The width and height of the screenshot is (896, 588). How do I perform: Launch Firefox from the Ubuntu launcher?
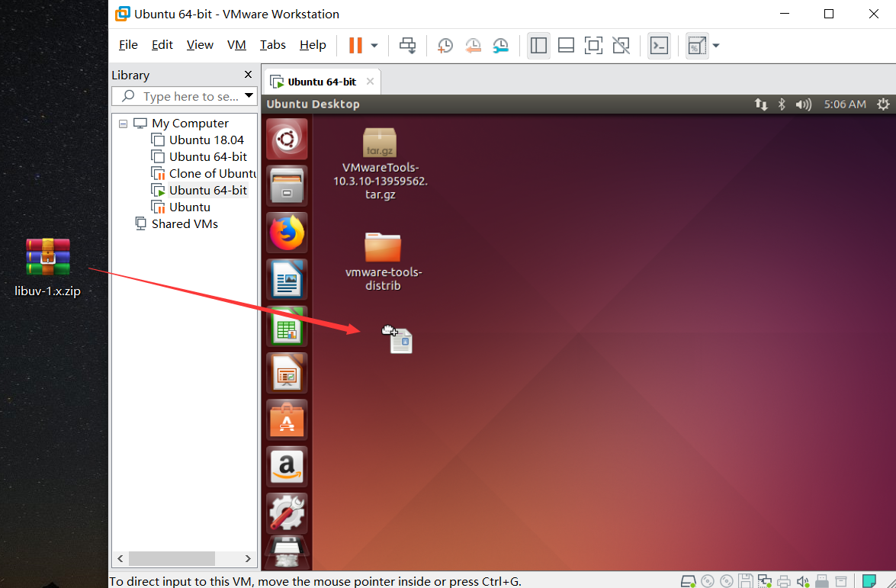287,233
